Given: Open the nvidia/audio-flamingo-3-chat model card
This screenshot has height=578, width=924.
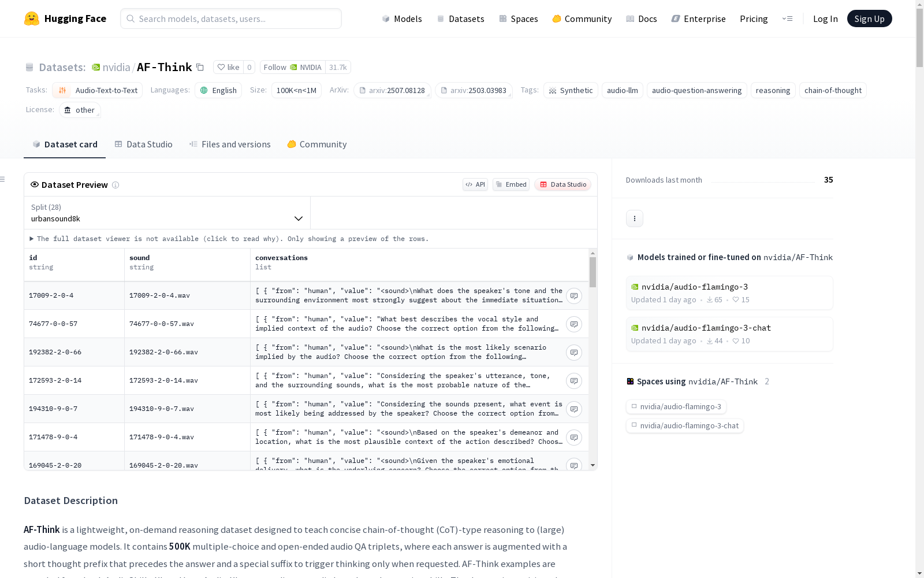Looking at the screenshot, I should pyautogui.click(x=729, y=334).
